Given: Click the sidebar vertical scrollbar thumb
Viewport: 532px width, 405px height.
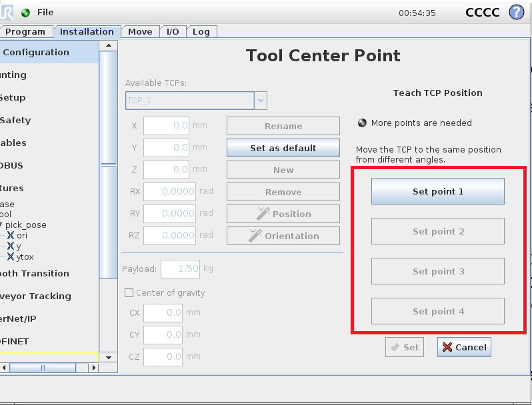Looking at the screenshot, I should coord(109,165).
